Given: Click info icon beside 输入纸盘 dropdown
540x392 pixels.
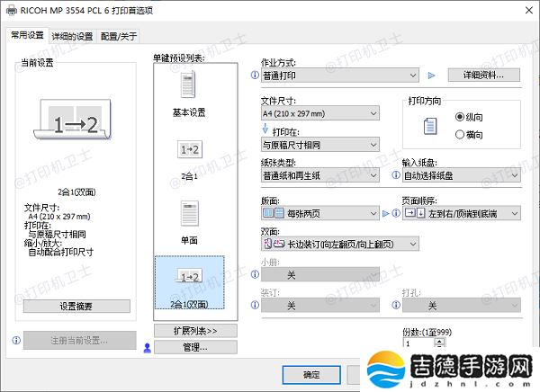Looking at the screenshot, I should click(x=396, y=175).
